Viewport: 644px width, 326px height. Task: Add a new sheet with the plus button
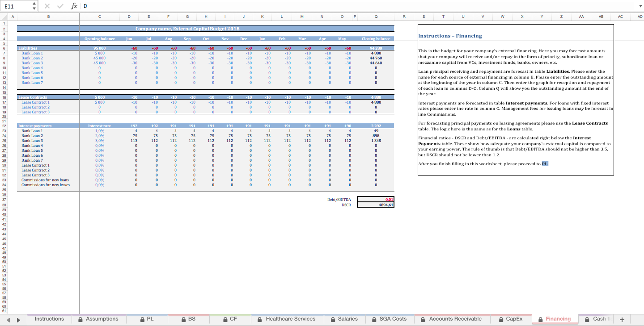coord(622,319)
